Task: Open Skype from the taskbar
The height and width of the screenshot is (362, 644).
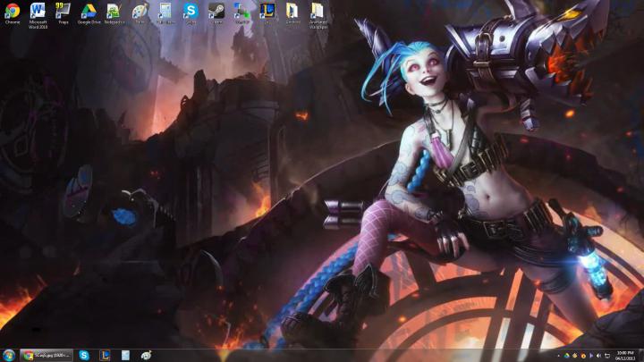Action: [x=84, y=356]
